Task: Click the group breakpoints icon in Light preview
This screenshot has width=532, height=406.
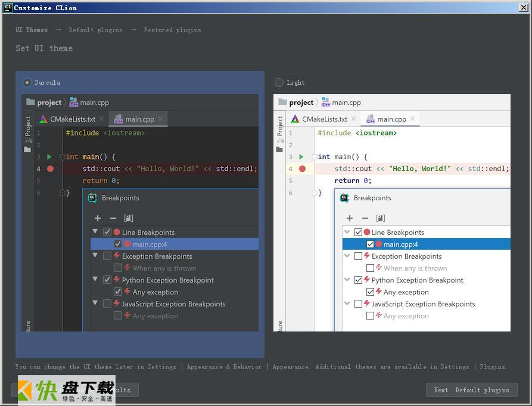Action: [x=381, y=218]
